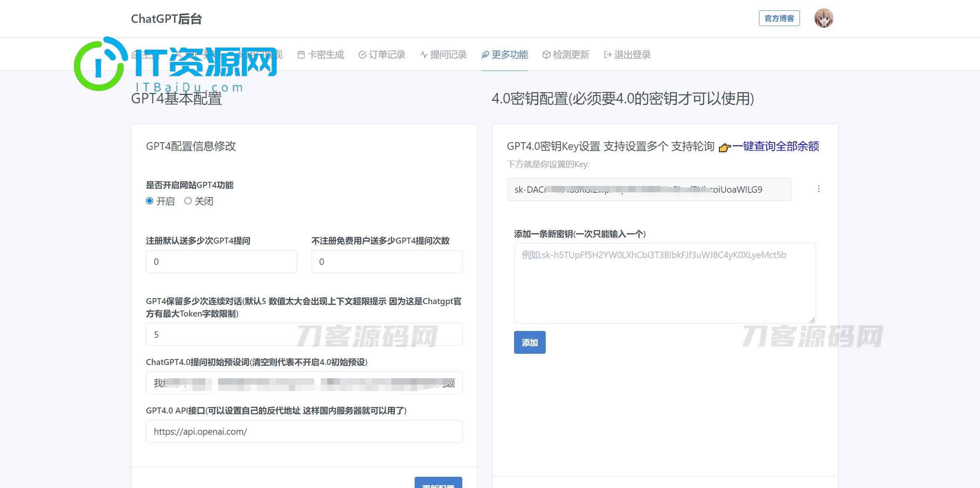Click the pulse icon beside 提问记录
980x488 pixels.
(424, 55)
